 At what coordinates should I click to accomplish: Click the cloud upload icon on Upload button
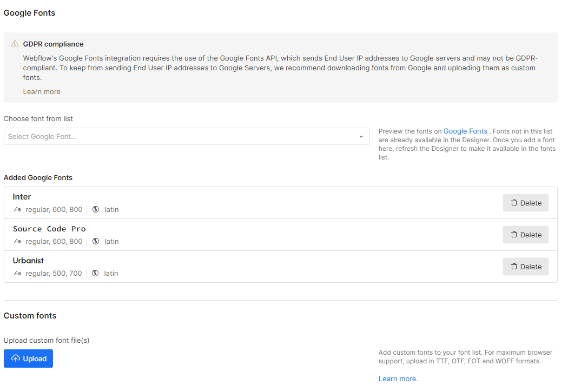[x=16, y=358]
